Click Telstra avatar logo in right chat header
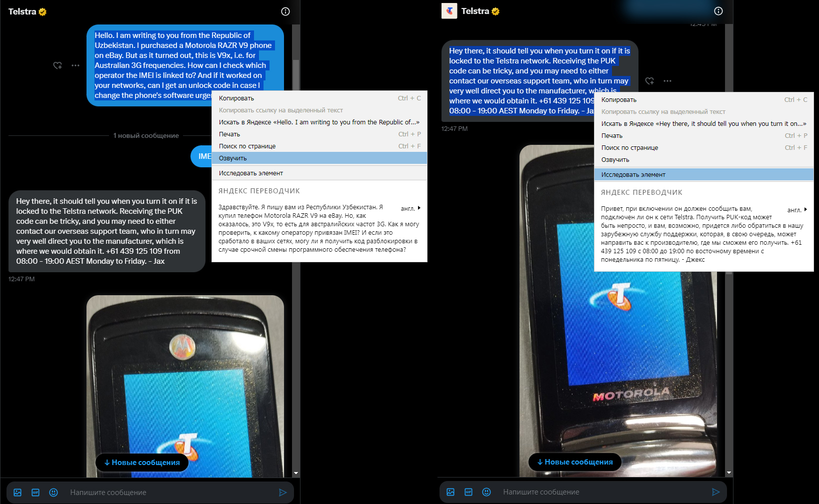 tap(449, 11)
